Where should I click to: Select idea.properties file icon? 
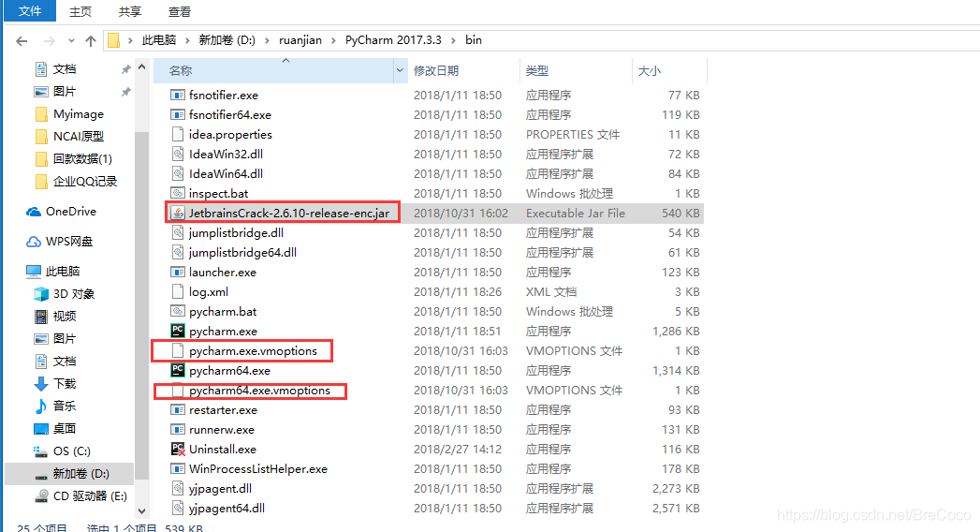[x=178, y=135]
